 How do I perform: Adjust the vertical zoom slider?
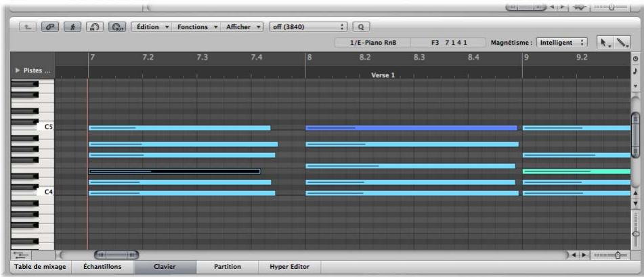[635, 234]
